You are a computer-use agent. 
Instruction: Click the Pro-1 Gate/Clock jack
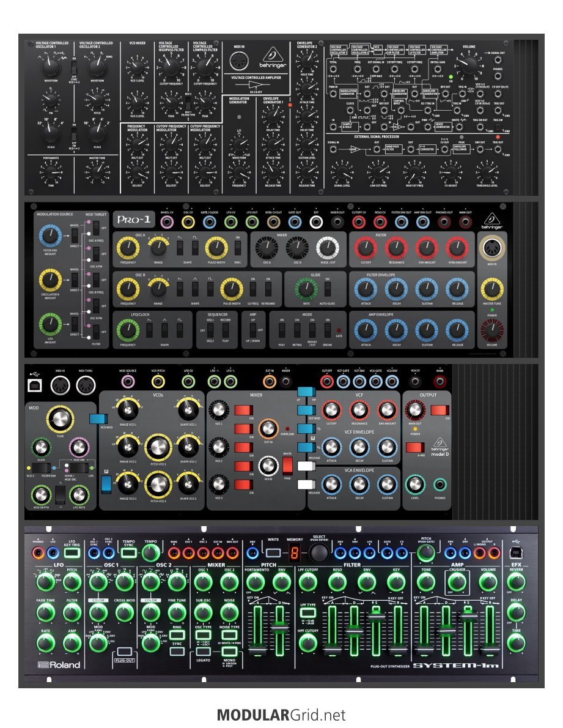click(210, 222)
